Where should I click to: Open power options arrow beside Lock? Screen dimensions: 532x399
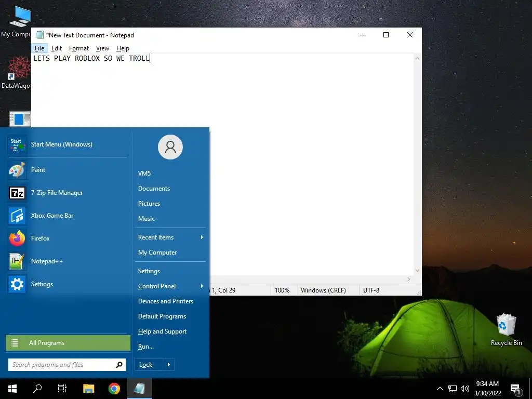169,365
